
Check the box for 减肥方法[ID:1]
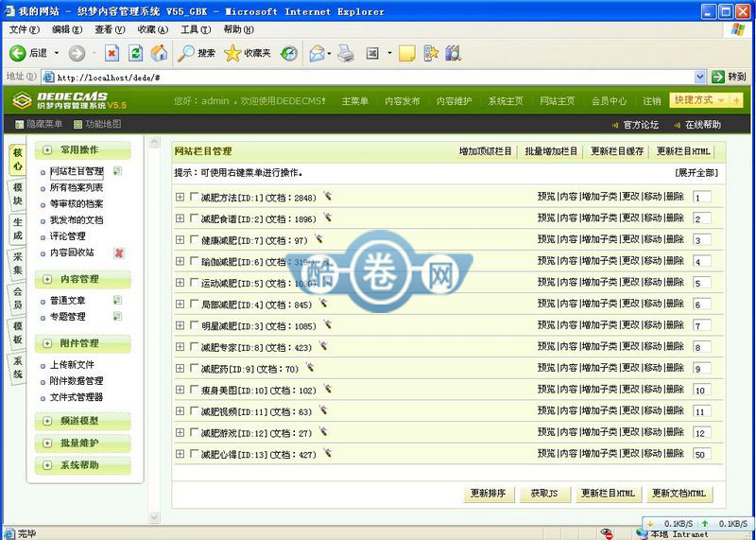click(195, 197)
